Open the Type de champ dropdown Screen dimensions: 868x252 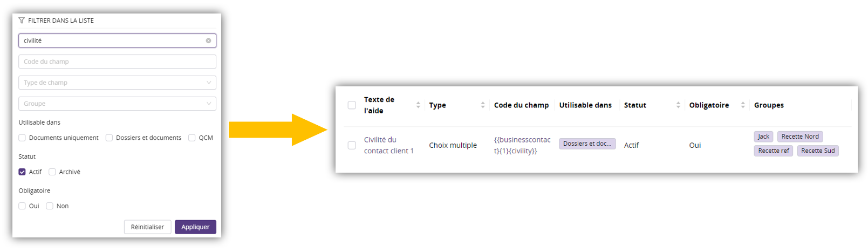click(117, 83)
